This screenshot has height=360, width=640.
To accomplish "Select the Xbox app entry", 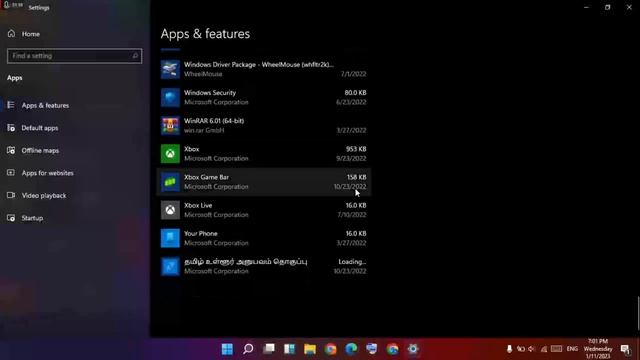I will [x=264, y=154].
